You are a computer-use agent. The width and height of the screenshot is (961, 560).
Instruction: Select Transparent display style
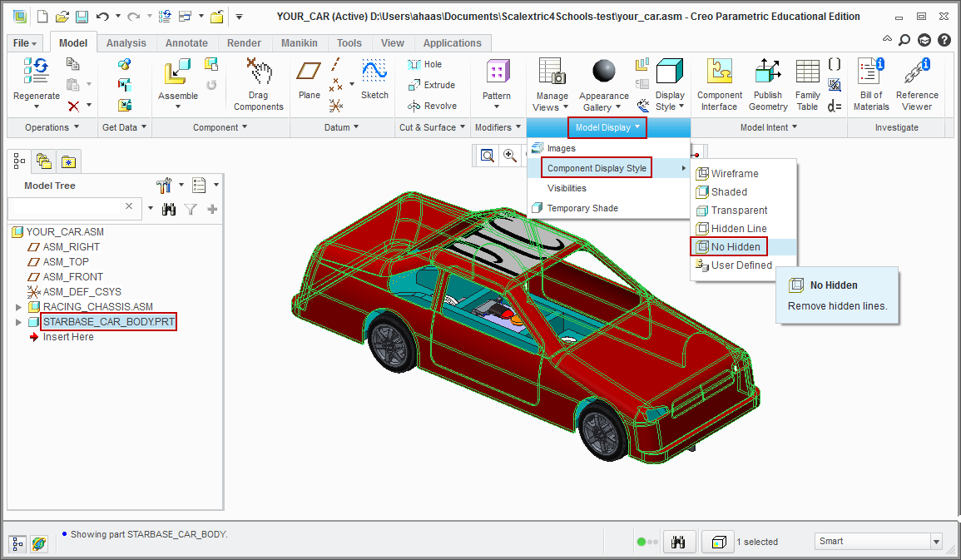[x=744, y=211]
